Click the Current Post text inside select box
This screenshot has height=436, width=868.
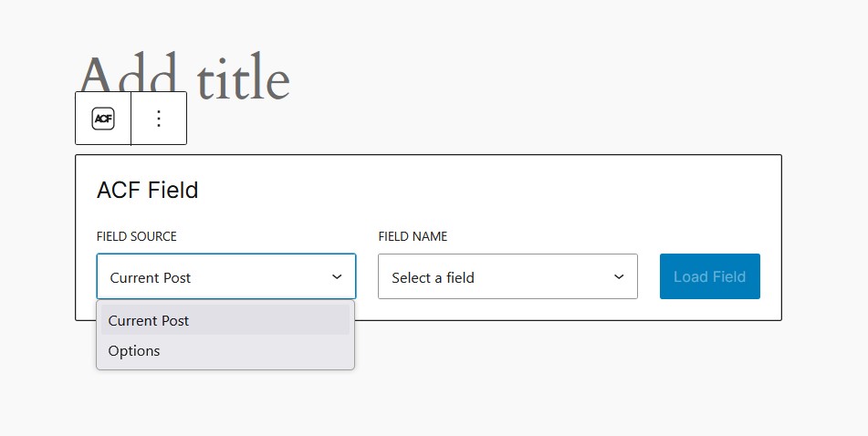tap(150, 278)
